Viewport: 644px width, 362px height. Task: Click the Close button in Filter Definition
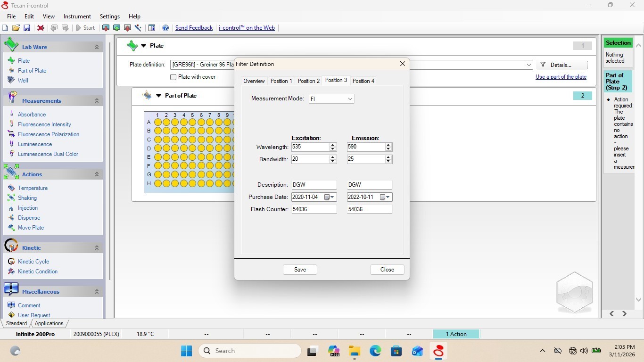tap(387, 270)
